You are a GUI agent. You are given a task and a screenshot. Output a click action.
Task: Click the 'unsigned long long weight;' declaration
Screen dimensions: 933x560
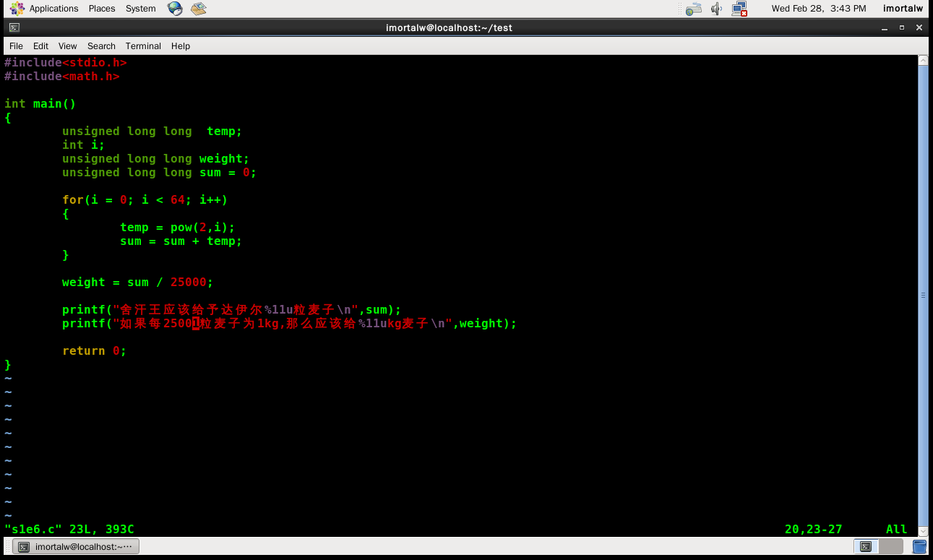[156, 159]
